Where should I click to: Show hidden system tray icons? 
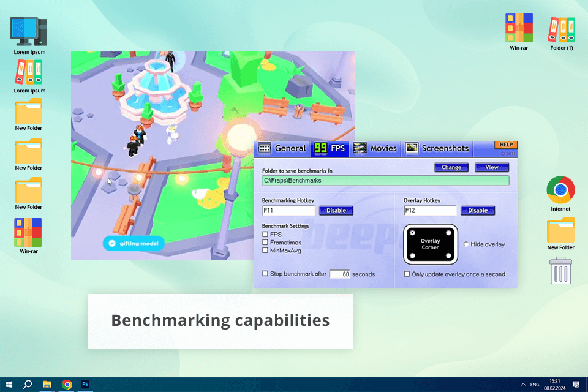[523, 385]
